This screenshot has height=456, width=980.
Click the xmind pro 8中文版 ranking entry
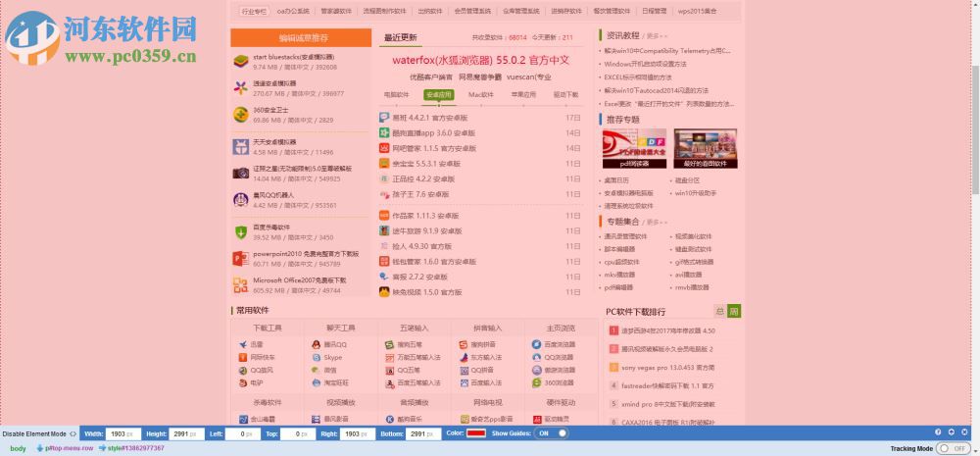click(668, 404)
